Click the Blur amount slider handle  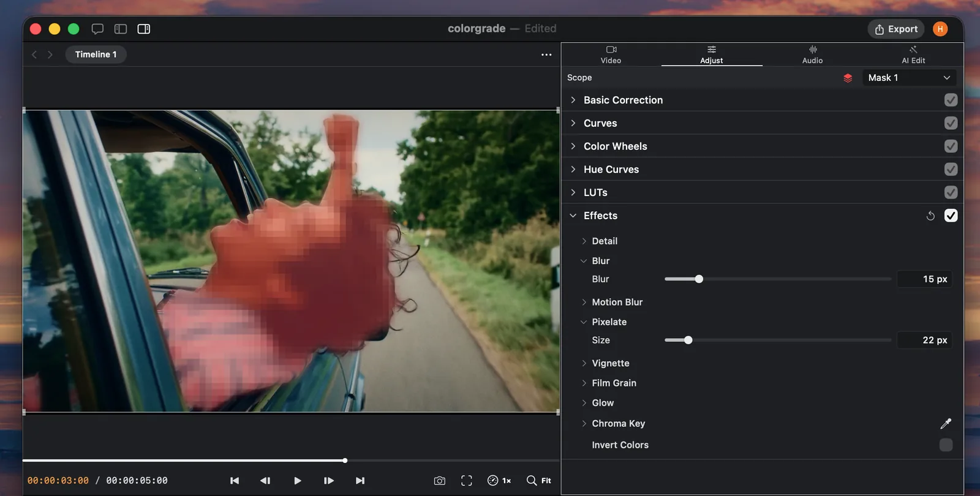pos(699,279)
